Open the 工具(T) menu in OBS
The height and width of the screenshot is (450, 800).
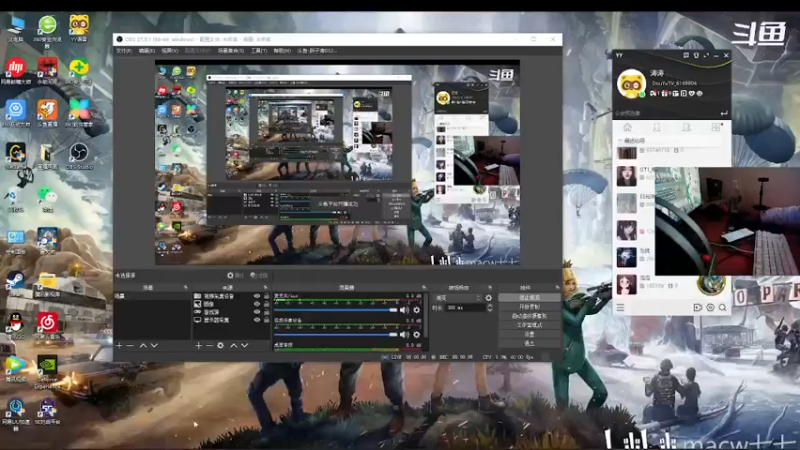click(259, 51)
